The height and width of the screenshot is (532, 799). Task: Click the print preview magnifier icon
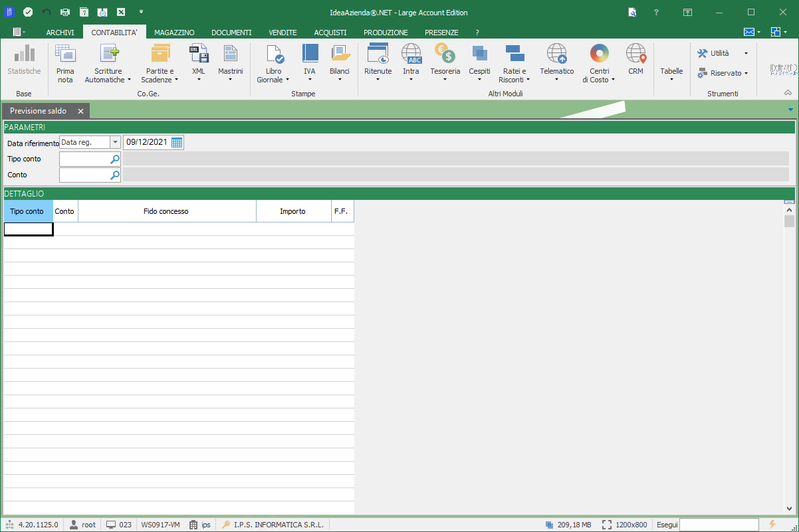[102, 12]
